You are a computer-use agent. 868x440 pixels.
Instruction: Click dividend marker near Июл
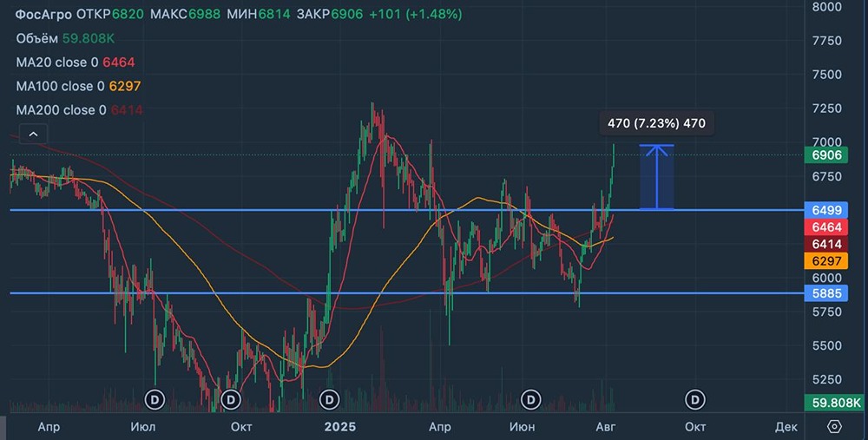point(155,399)
